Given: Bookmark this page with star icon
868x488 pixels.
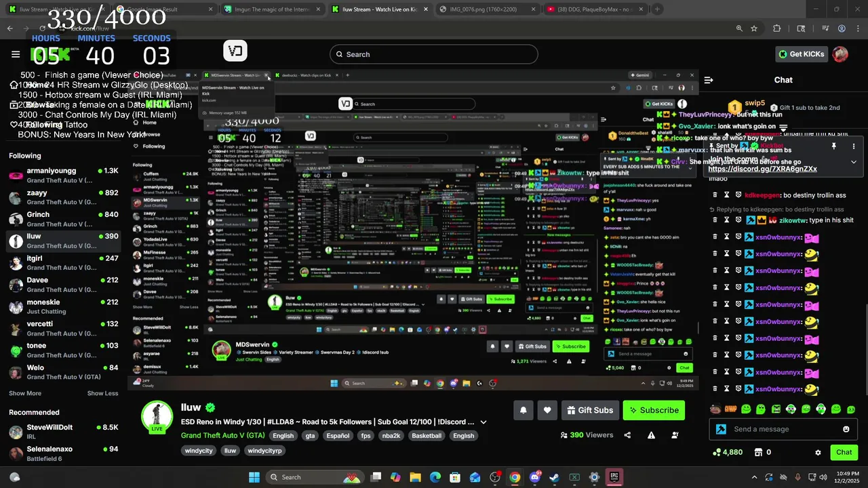Looking at the screenshot, I should [754, 28].
